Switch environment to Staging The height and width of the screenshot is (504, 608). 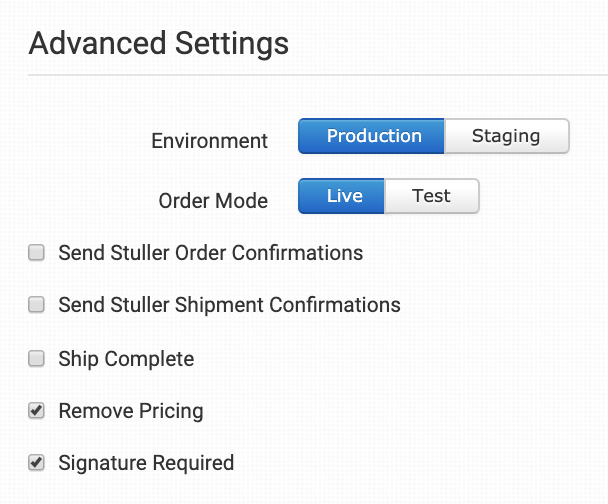point(506,136)
